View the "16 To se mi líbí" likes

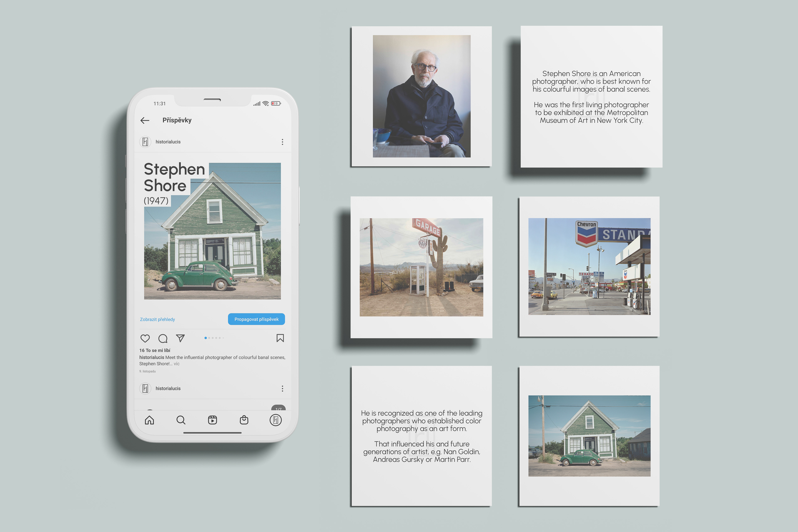click(x=155, y=351)
